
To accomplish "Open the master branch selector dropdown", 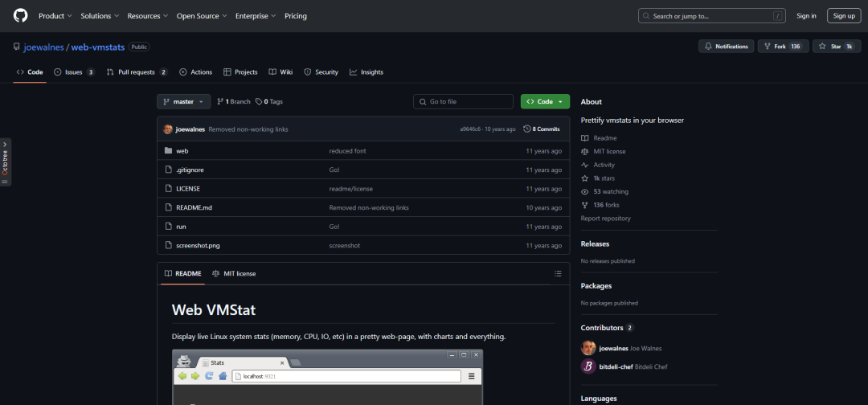I will [184, 102].
